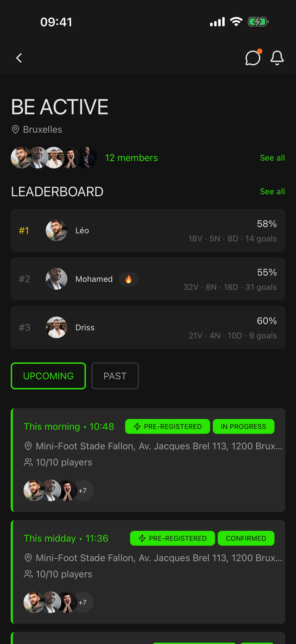Tap Mohamed's avatar in the leaderboard
This screenshot has width=296, height=644.
click(56, 279)
